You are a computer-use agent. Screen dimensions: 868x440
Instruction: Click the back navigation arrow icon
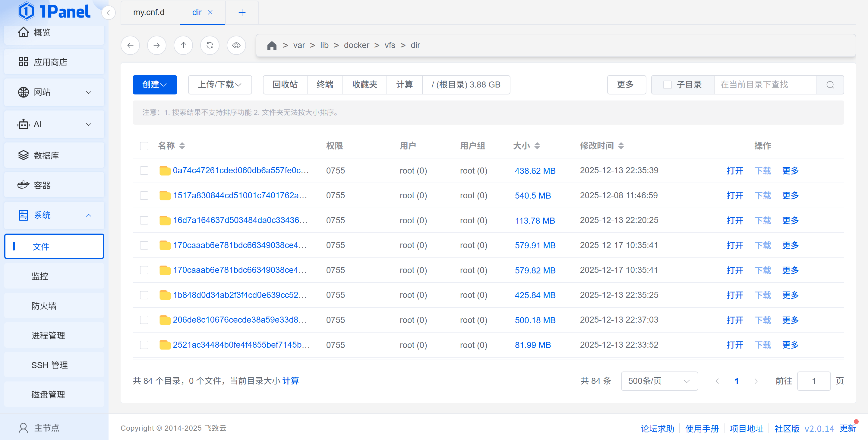(130, 45)
